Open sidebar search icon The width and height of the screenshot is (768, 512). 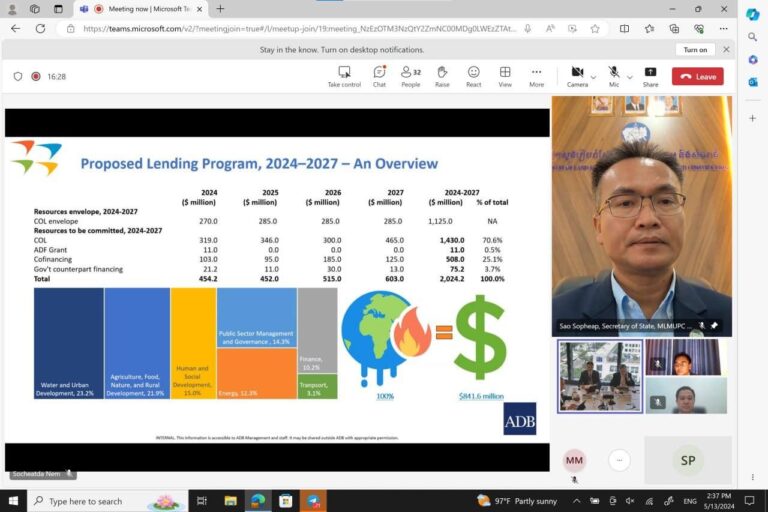pyautogui.click(x=753, y=37)
